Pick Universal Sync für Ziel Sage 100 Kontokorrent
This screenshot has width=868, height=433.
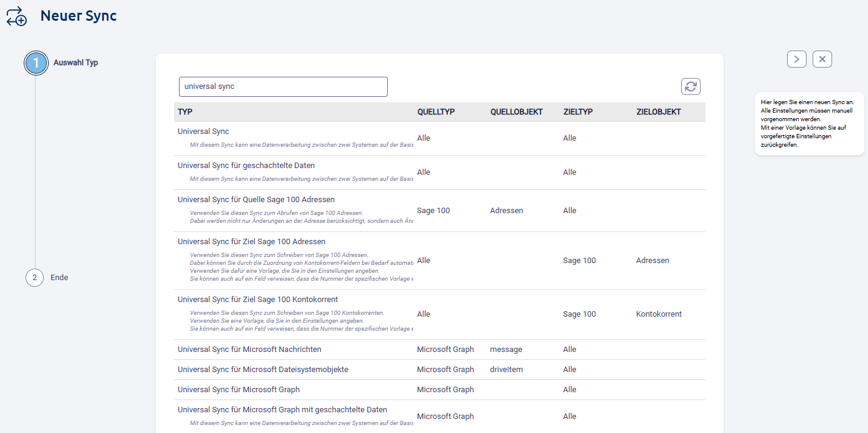257,300
